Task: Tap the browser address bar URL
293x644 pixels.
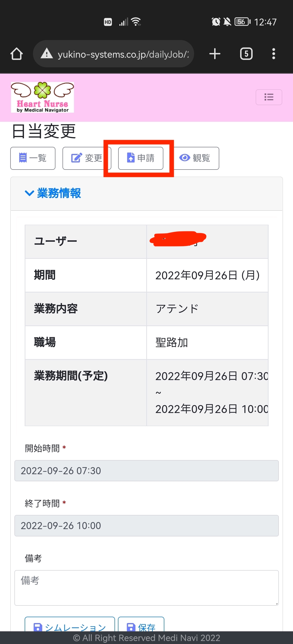Action: tap(123, 54)
